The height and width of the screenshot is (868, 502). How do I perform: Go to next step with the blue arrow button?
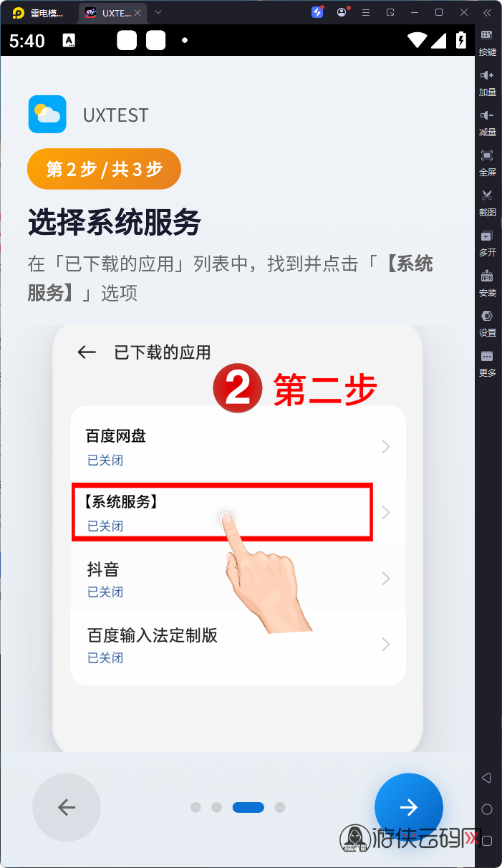[409, 807]
